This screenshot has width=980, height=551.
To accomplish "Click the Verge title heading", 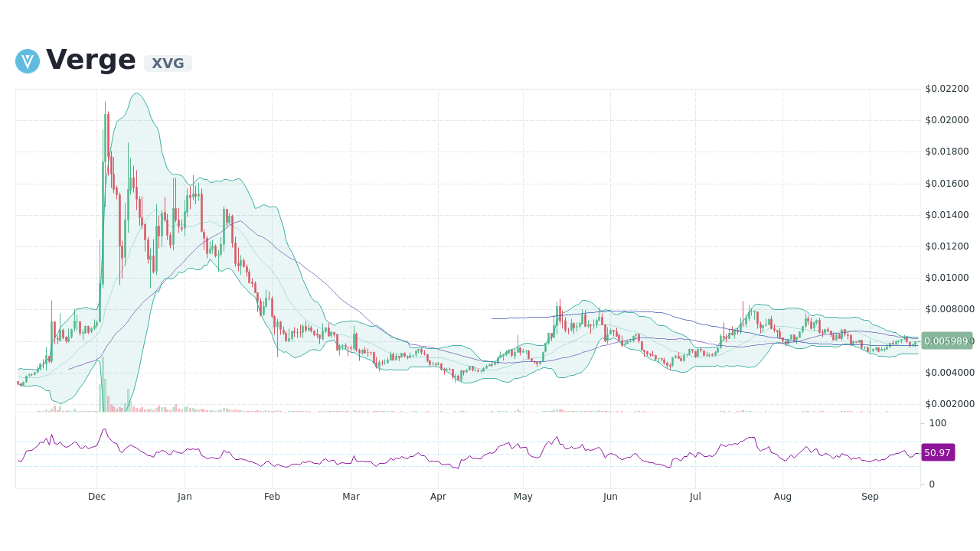I will coord(90,59).
